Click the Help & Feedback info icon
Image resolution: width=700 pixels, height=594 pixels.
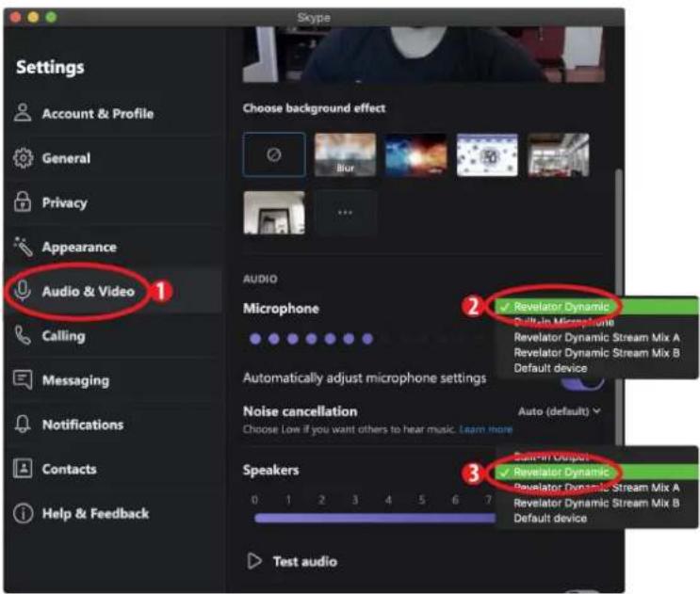click(x=23, y=513)
